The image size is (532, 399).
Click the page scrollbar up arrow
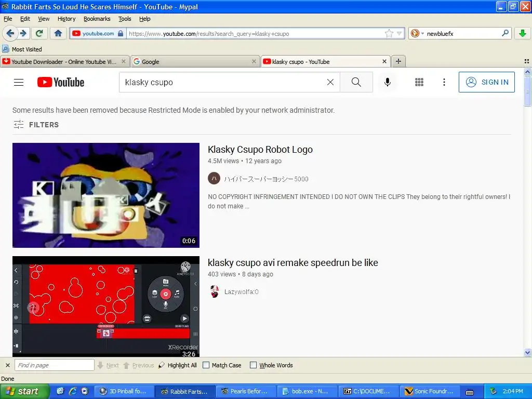coord(527,72)
